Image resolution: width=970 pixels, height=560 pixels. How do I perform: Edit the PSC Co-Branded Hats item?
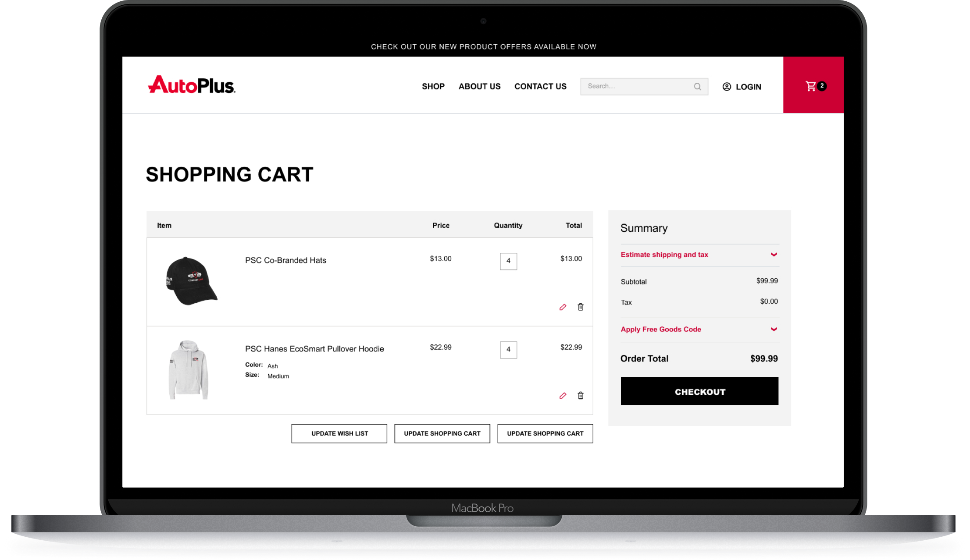click(563, 307)
